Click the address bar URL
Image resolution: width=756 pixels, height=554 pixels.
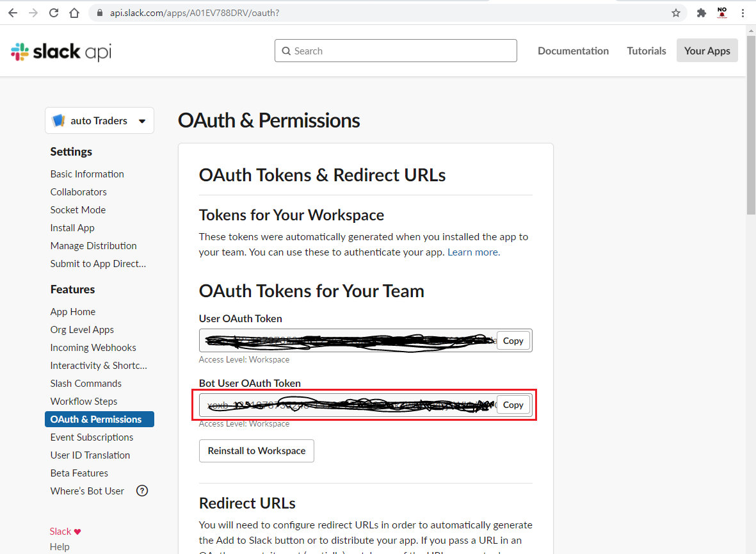(195, 13)
